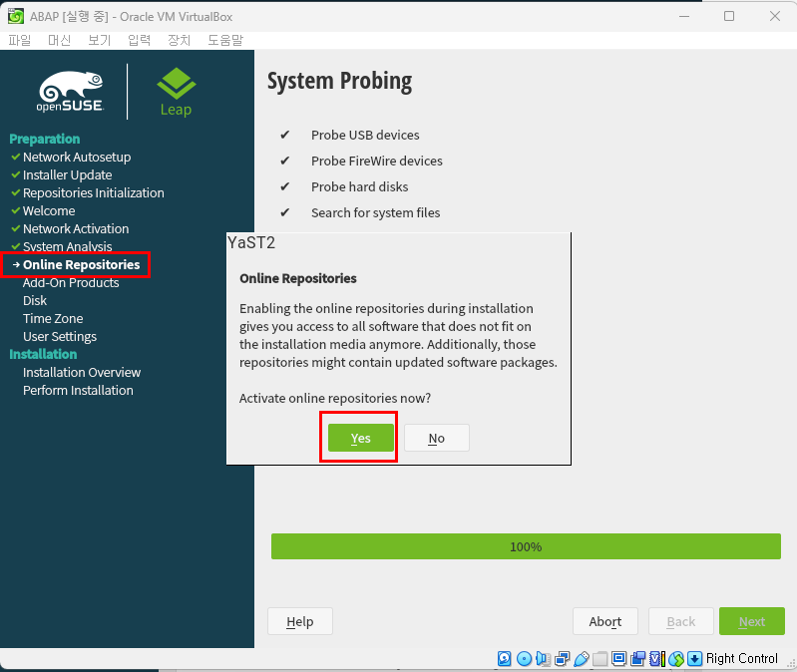Click the display settings status icon
This screenshot has width=797, height=672.
tap(618, 659)
